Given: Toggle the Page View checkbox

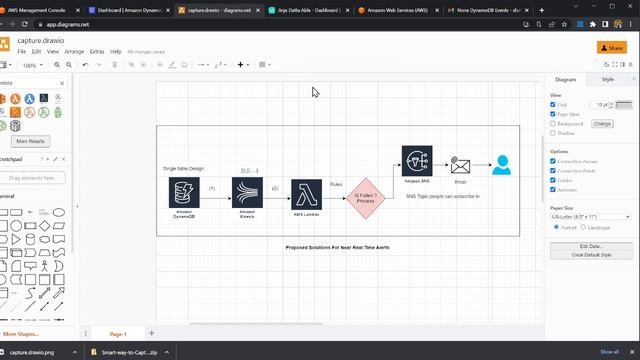Looking at the screenshot, I should tap(553, 114).
